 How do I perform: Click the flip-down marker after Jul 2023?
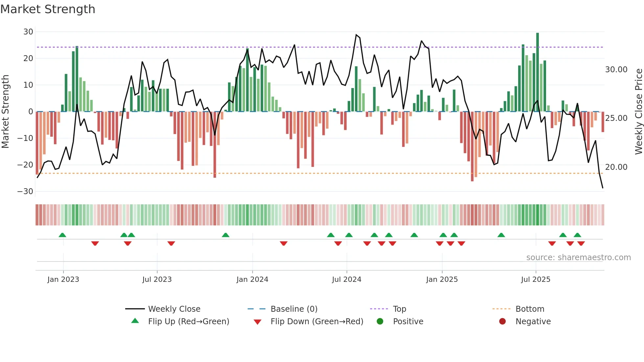point(171,243)
